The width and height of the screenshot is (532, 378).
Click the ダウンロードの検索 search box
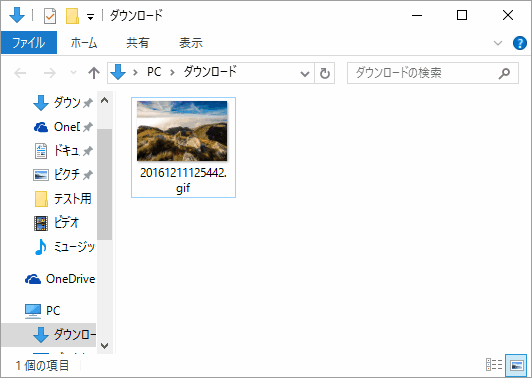[x=433, y=73]
